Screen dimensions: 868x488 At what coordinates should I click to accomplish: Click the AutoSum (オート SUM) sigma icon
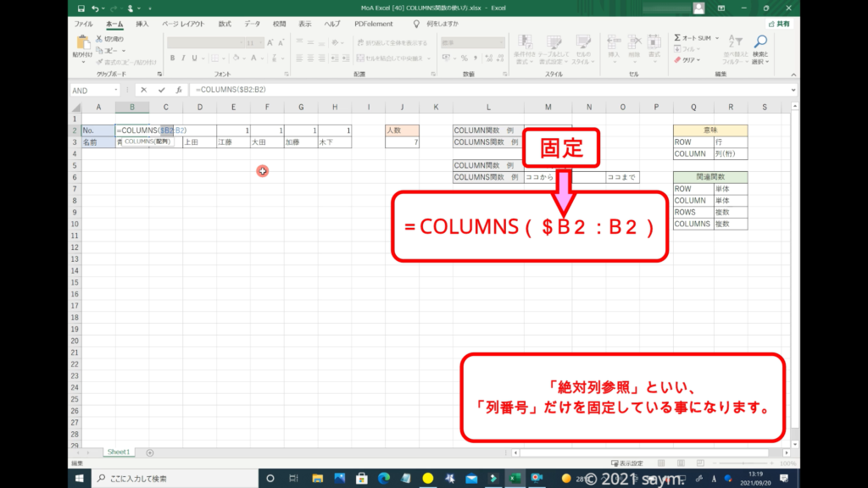coord(678,38)
